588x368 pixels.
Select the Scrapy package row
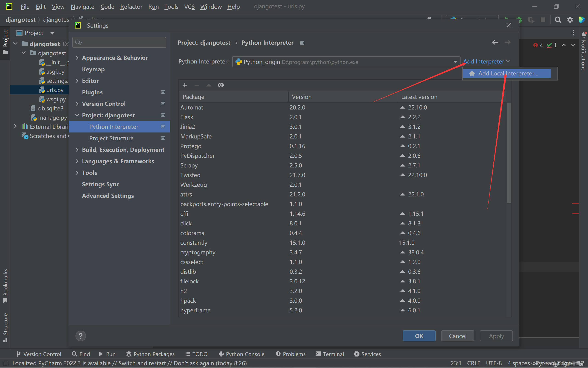coord(343,165)
